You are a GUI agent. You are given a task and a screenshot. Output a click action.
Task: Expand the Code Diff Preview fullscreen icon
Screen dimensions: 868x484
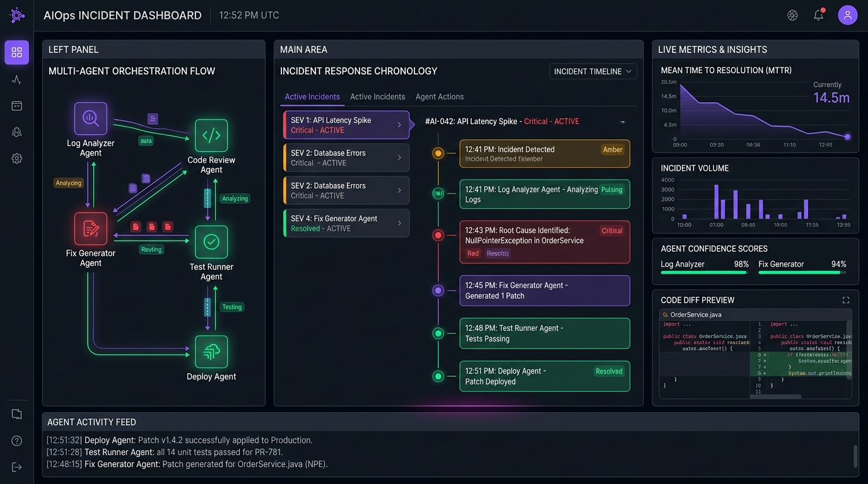(846, 300)
